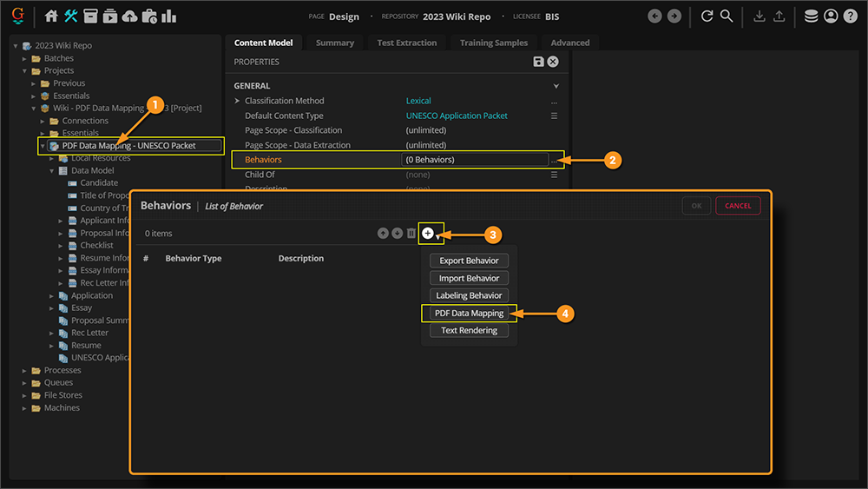Viewport: 868px width, 489px height.
Task: Expand the Processes folder node
Action: [24, 370]
